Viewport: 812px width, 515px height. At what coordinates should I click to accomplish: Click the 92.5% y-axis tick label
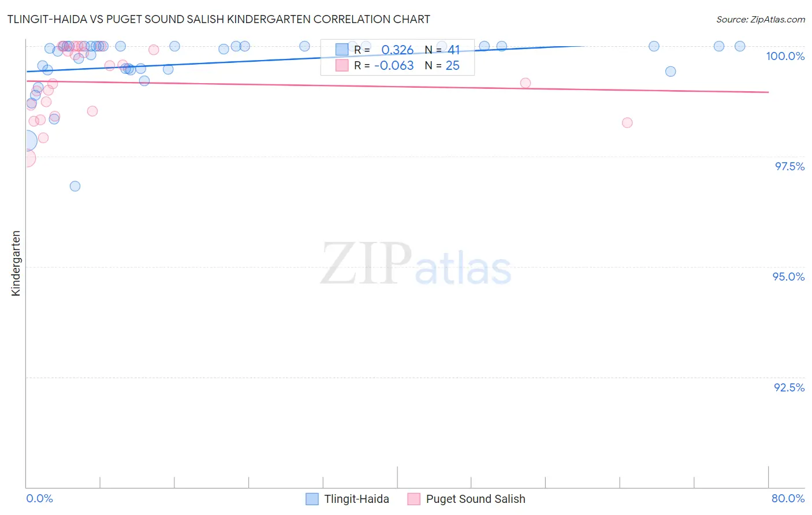tap(789, 387)
